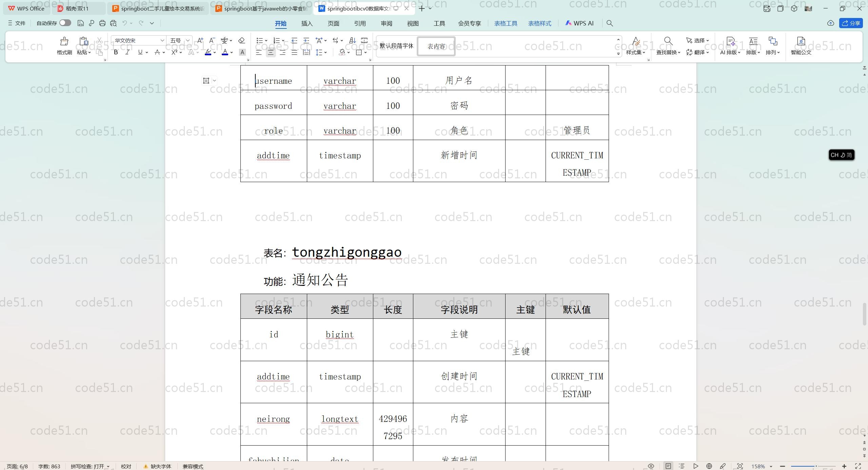Click the Smart Official Document icon
868x470 pixels.
[x=801, y=41]
